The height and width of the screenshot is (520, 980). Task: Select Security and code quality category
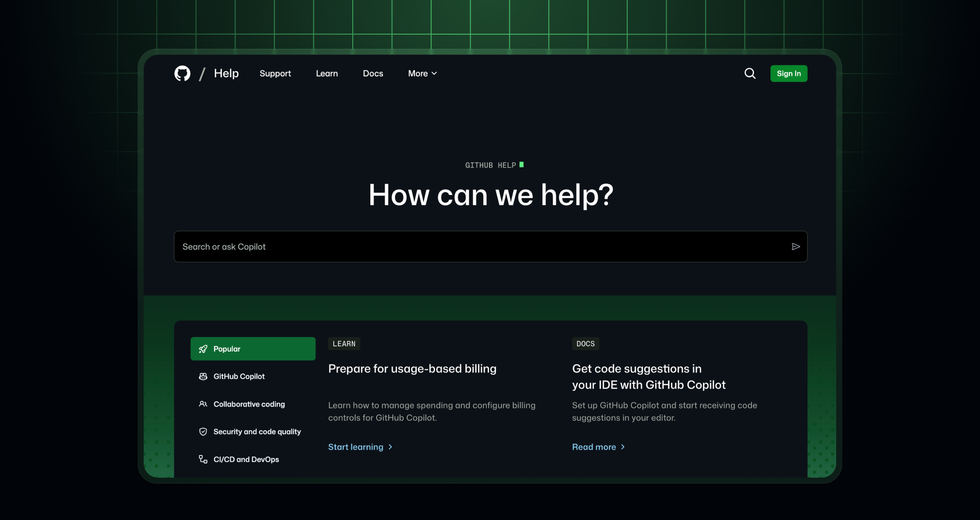click(253, 432)
